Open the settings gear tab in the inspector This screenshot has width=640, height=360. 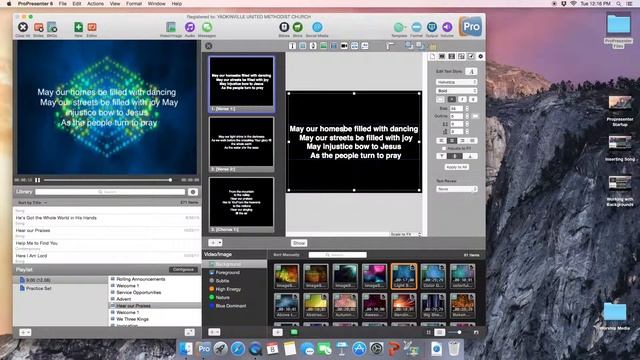coord(481,56)
